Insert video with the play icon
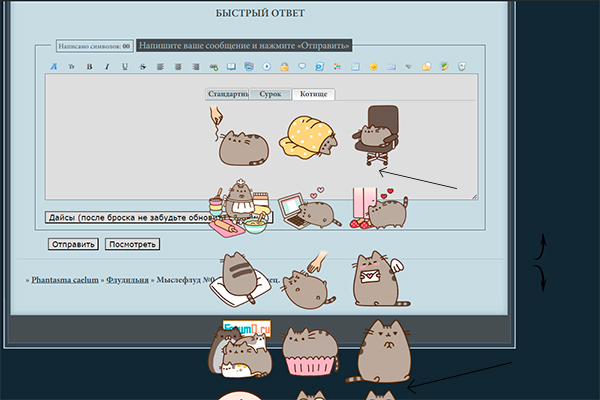The width and height of the screenshot is (600, 400). (267, 67)
